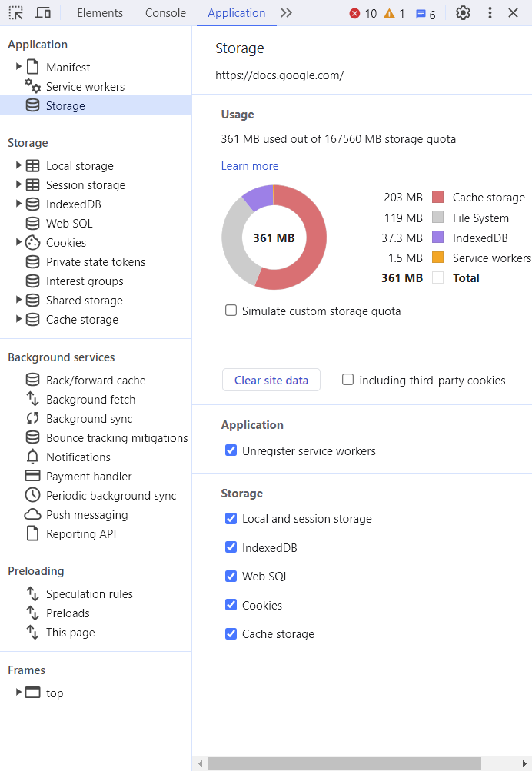Activate the inspect element picker icon
532x771 pixels.
(15, 13)
